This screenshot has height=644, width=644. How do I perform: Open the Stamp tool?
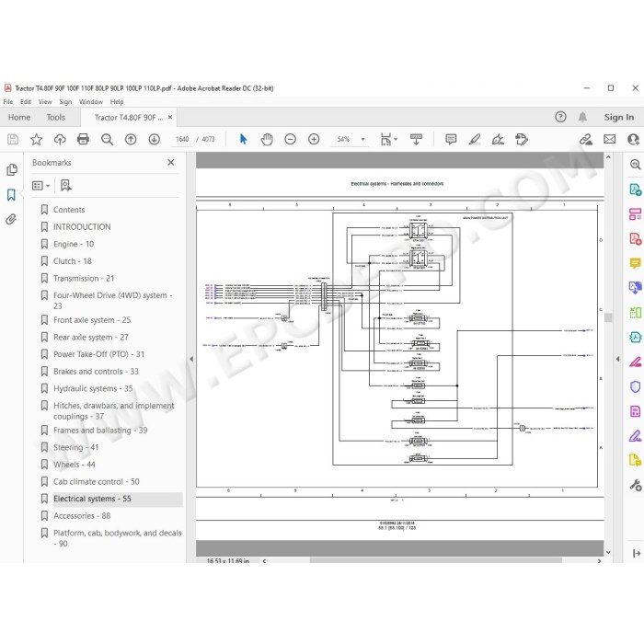tap(522, 140)
